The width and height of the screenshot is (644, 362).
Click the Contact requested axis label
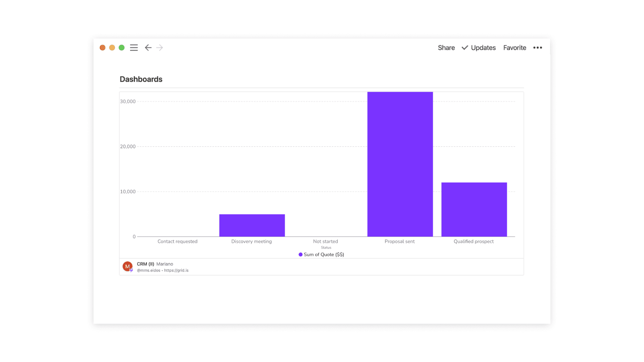177,241
